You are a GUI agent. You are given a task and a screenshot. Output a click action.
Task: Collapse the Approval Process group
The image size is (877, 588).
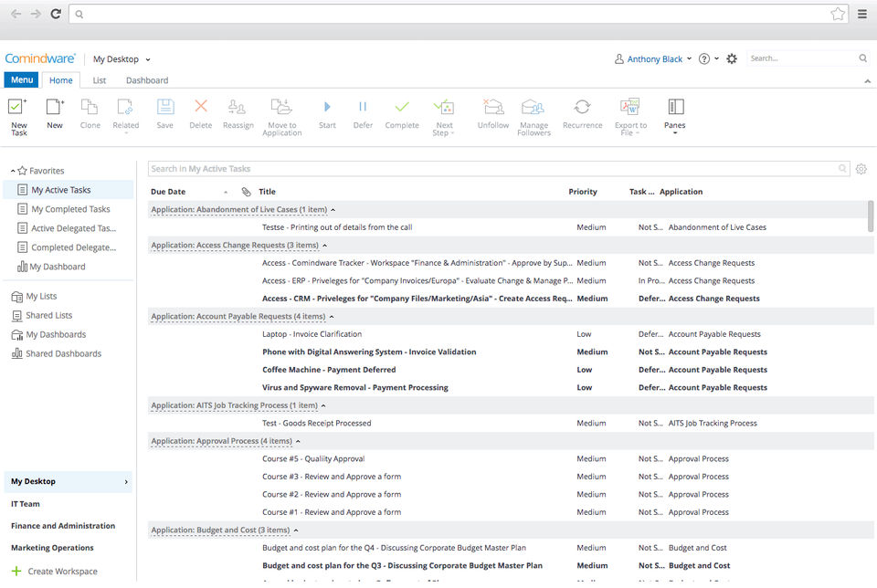pyautogui.click(x=298, y=441)
